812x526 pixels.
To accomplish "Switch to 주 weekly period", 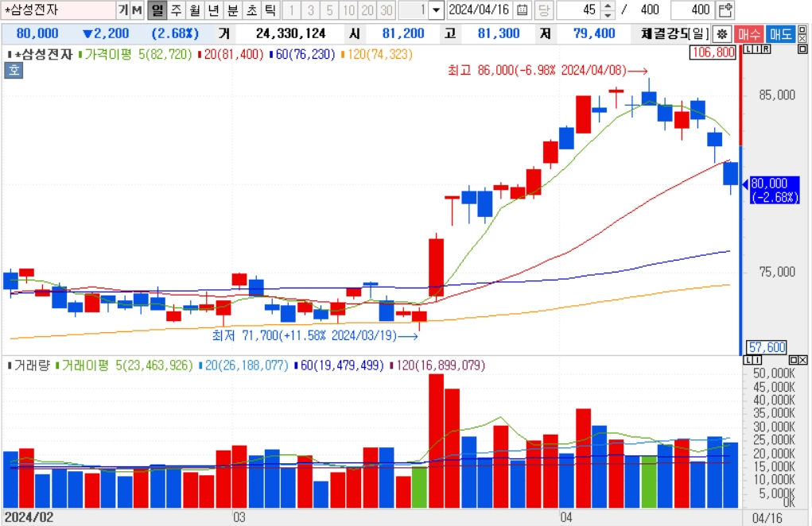I will 176,10.
